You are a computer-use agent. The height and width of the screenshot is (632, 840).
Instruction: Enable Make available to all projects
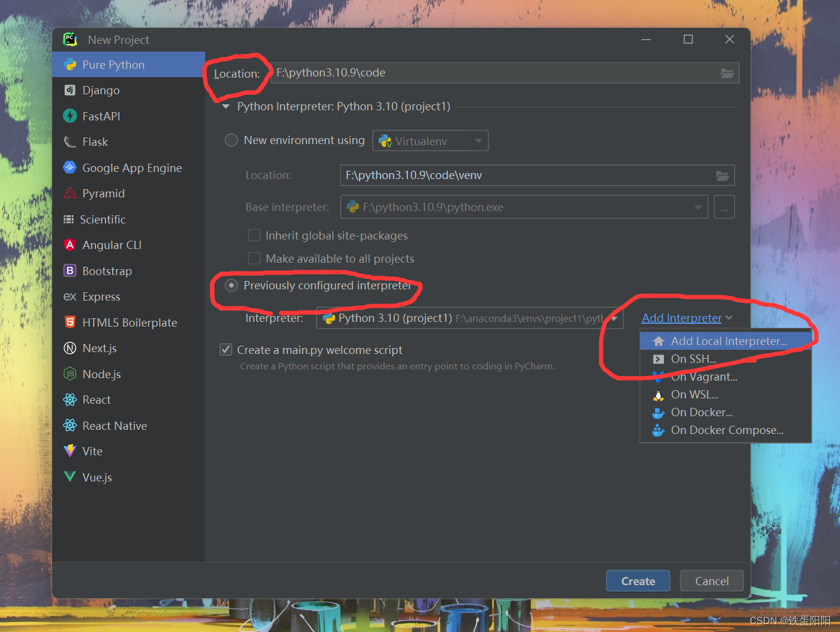[254, 258]
